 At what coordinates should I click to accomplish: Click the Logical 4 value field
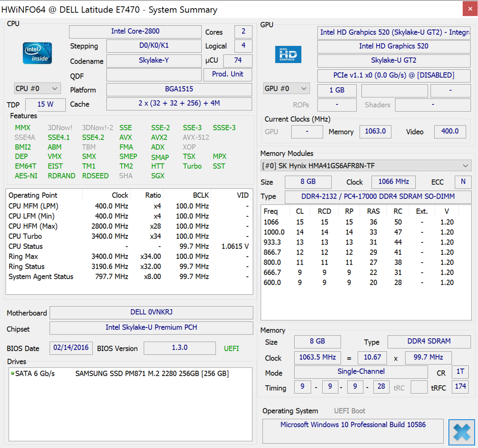pos(243,46)
